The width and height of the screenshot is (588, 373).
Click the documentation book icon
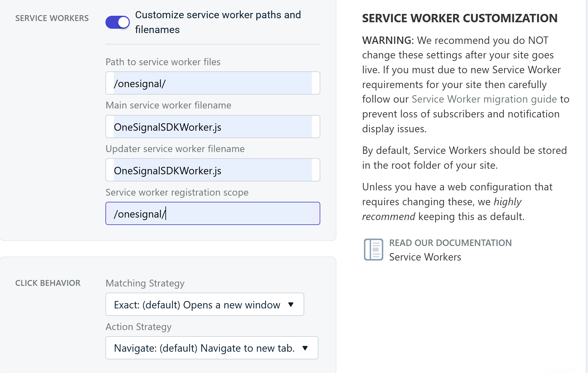tap(373, 249)
